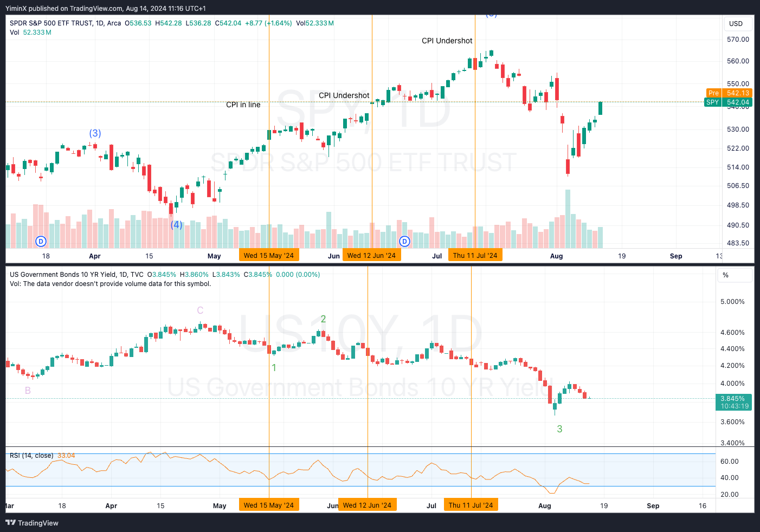Click the 3.400% yield axis label
Screen dimensions: 760x532
click(x=732, y=443)
